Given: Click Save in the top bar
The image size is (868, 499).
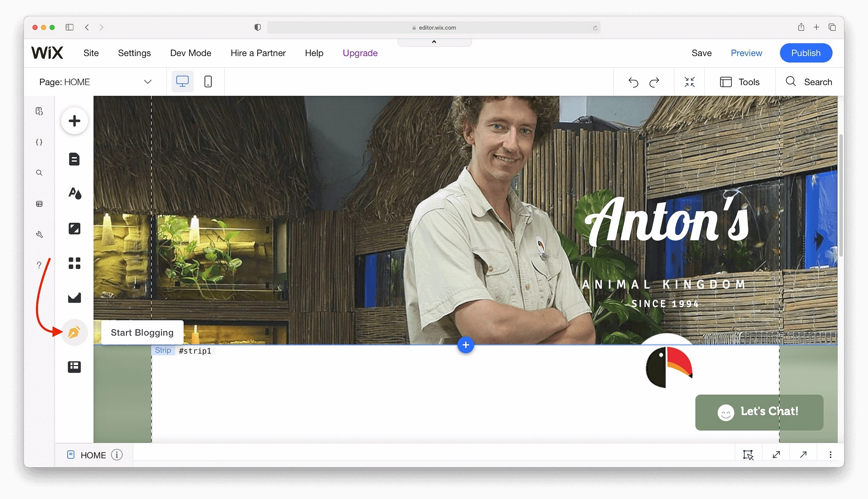Looking at the screenshot, I should click(702, 53).
